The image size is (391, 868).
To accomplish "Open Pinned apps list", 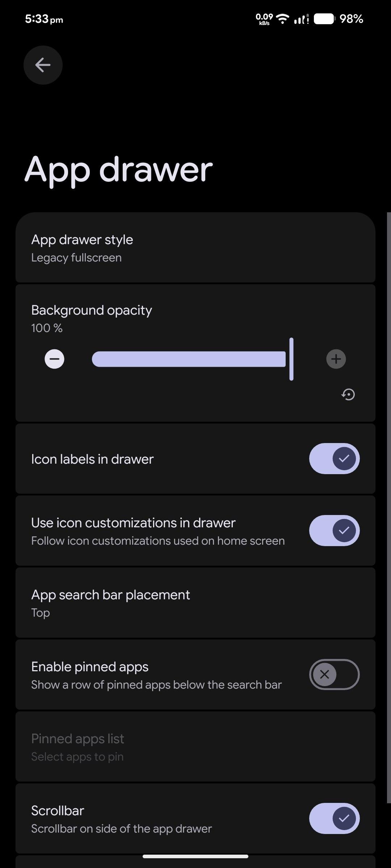I will click(x=195, y=747).
